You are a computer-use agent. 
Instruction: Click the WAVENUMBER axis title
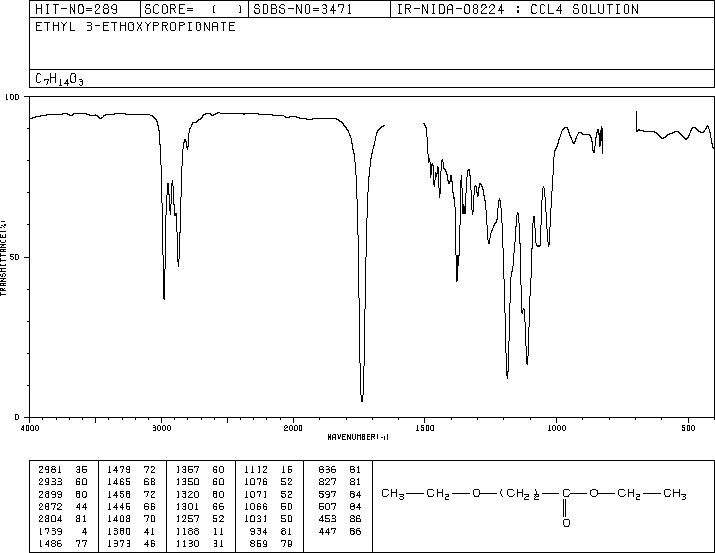pos(358,437)
